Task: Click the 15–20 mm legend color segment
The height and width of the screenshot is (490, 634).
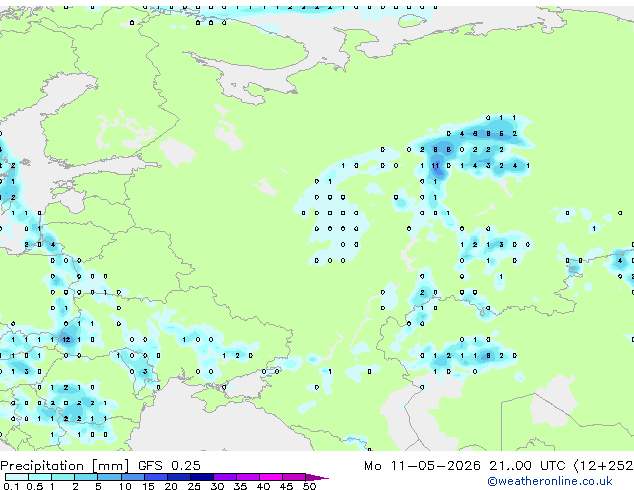Action: [x=156, y=477]
